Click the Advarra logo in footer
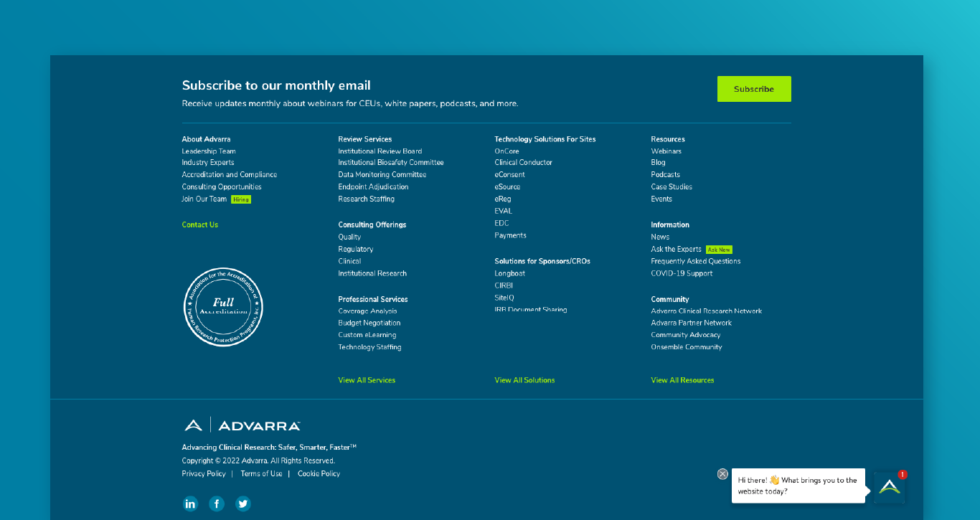980x520 pixels. point(241,425)
